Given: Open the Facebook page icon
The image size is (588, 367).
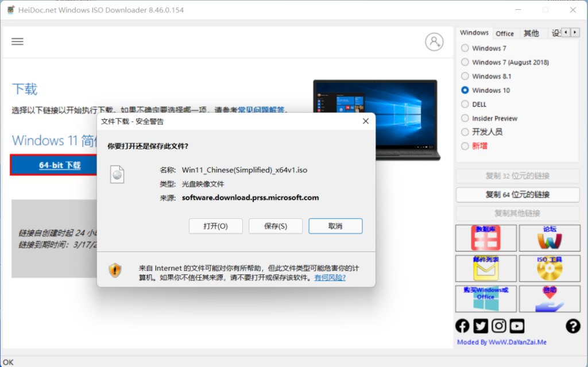Looking at the screenshot, I should 462,326.
